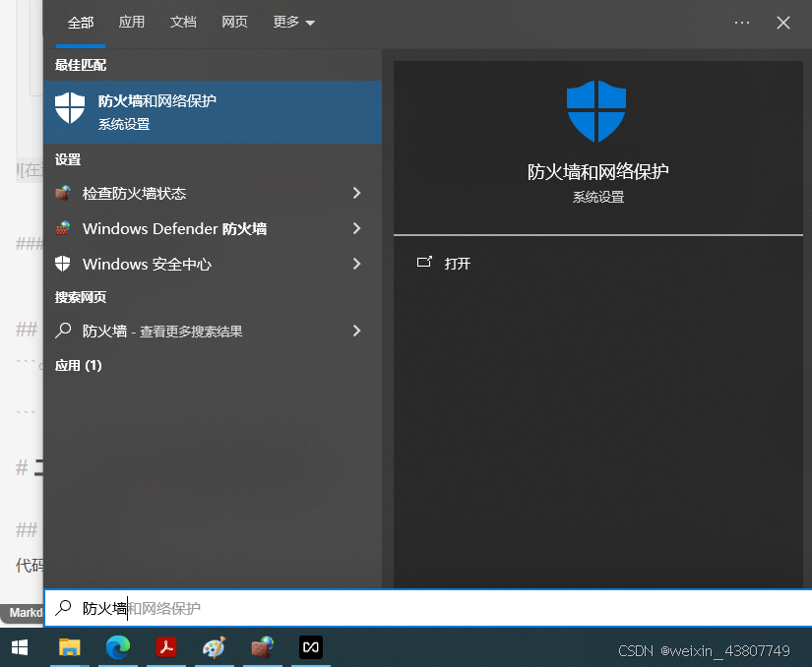Click the brick wall icon beside 检查防火墙状态
This screenshot has height=667, width=812.
[x=63, y=193]
